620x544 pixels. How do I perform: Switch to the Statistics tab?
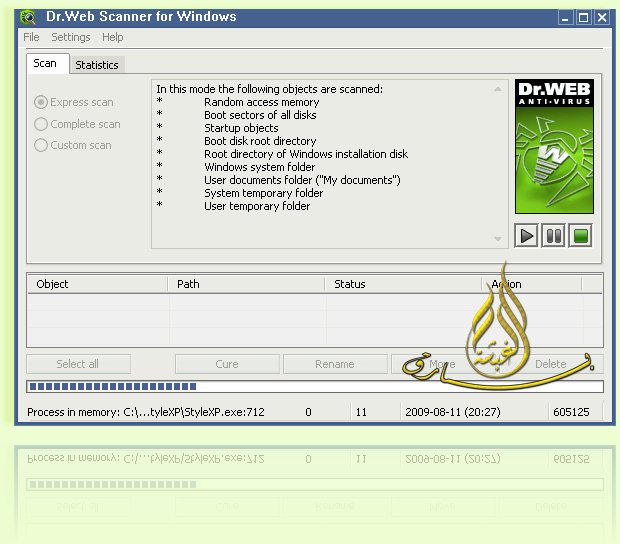pyautogui.click(x=97, y=65)
